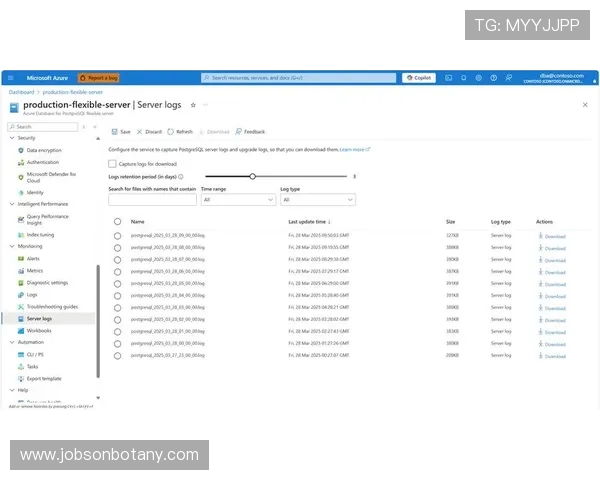Click the Learn more link
The image size is (600, 480).
(353, 149)
